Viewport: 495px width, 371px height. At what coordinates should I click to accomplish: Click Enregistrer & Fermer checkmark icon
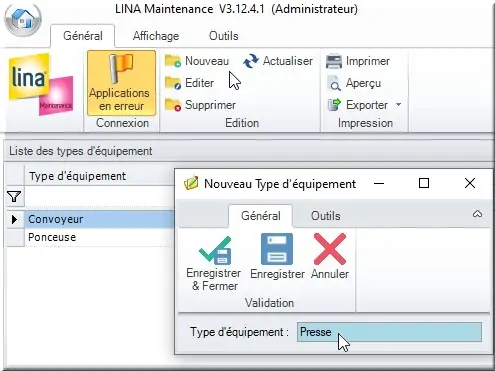tap(215, 251)
